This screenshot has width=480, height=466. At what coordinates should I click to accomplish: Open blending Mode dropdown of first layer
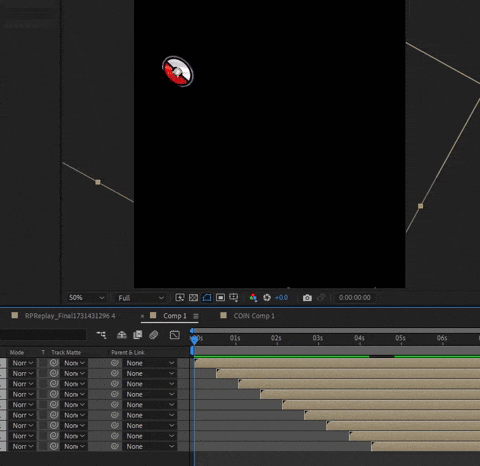22,363
